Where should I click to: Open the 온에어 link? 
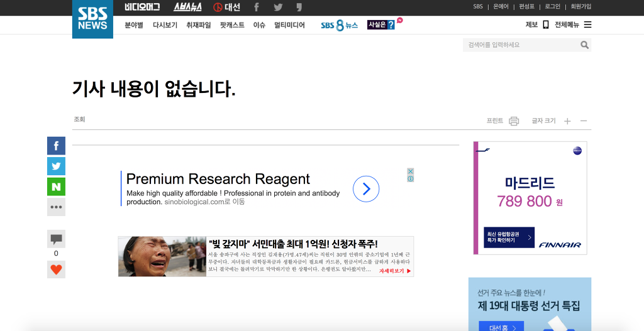tap(501, 6)
